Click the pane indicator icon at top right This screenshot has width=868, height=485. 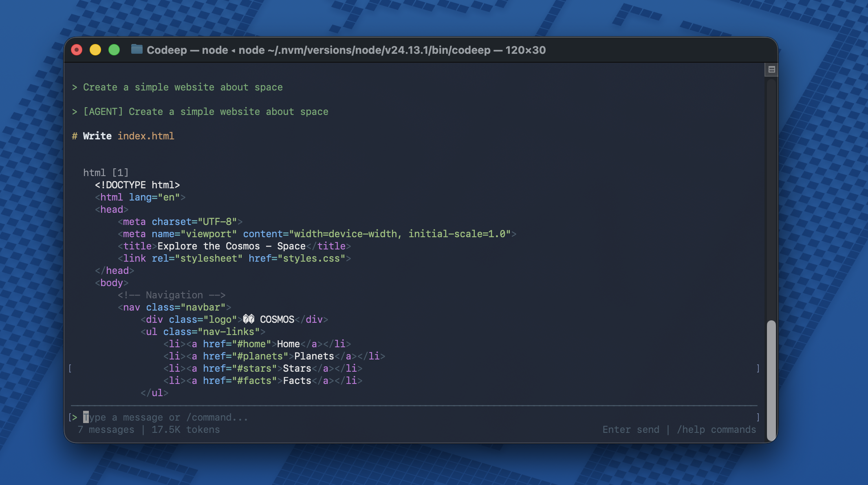771,69
